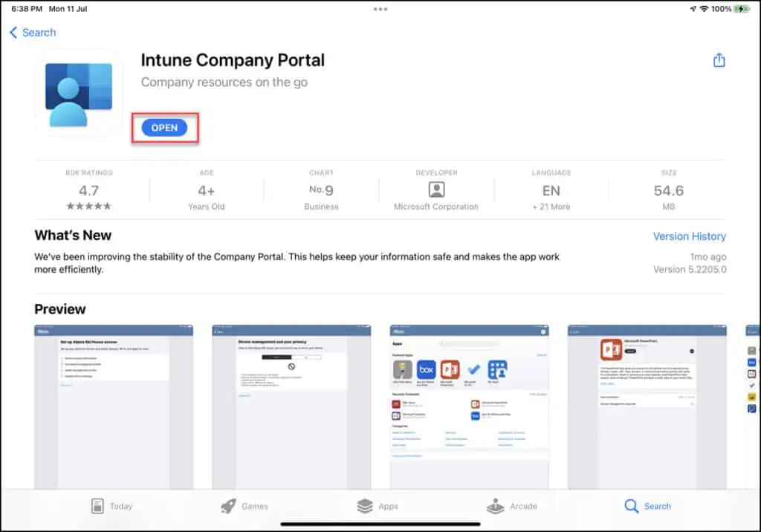Go back to Search results
This screenshot has height=532, width=761.
tap(33, 33)
